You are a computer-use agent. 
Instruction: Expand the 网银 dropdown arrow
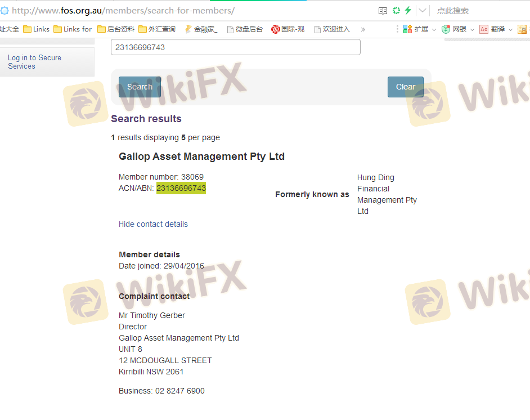(x=472, y=30)
